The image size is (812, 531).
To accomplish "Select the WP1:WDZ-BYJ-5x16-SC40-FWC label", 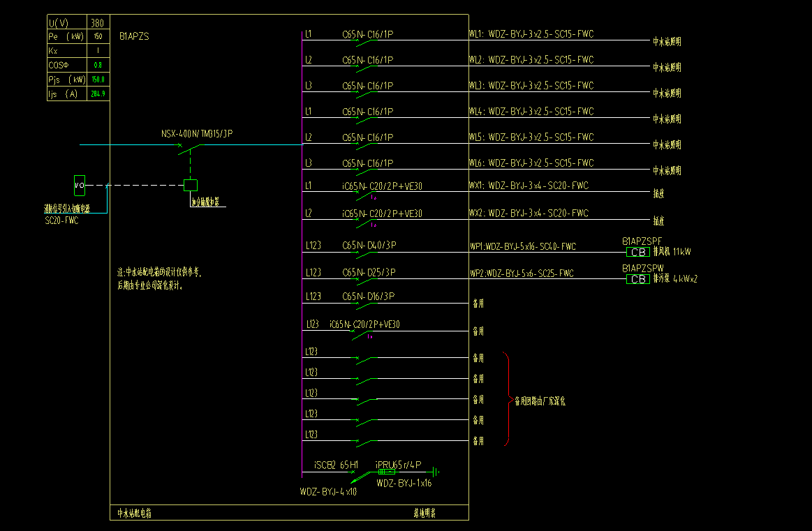I will coord(523,246).
